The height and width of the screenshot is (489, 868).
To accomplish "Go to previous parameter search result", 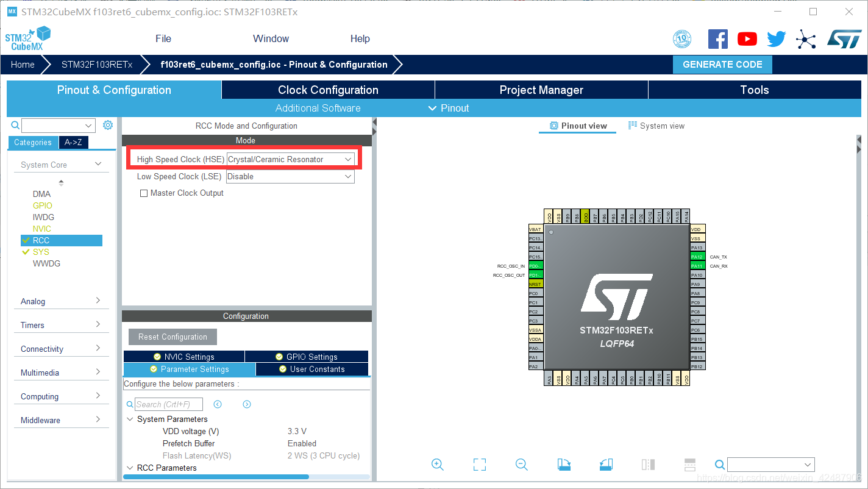I will point(218,404).
